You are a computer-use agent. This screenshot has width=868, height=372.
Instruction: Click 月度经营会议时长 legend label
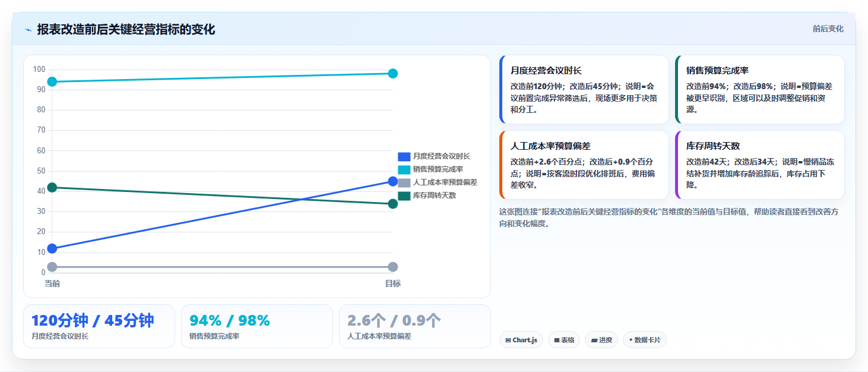(x=442, y=156)
